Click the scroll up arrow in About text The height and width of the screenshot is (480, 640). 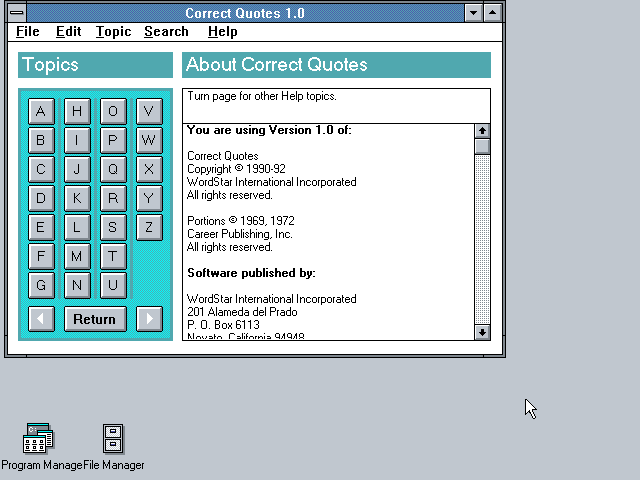tap(482, 131)
